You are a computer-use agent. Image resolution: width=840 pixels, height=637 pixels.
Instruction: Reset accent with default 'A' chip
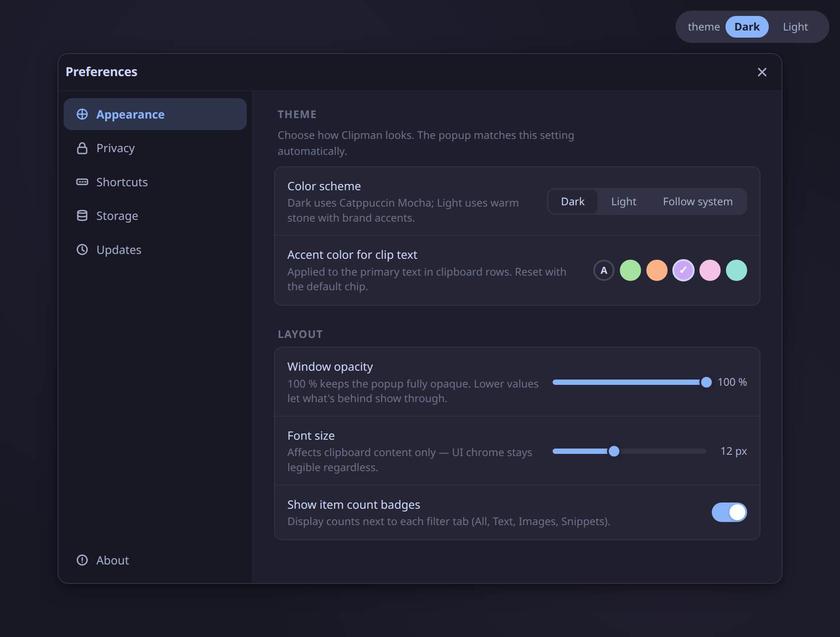(x=603, y=270)
